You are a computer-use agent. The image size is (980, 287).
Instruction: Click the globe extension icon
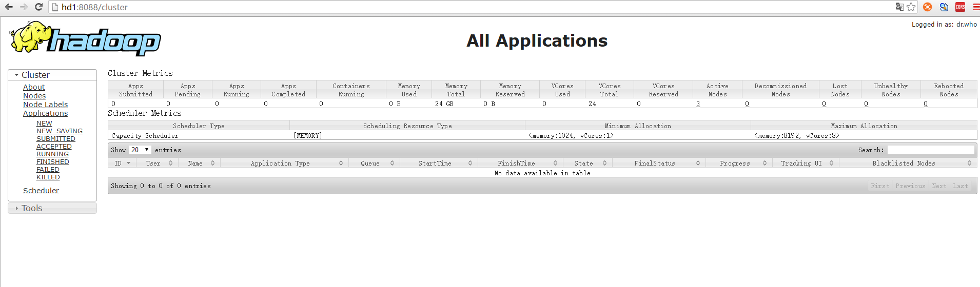(944, 7)
